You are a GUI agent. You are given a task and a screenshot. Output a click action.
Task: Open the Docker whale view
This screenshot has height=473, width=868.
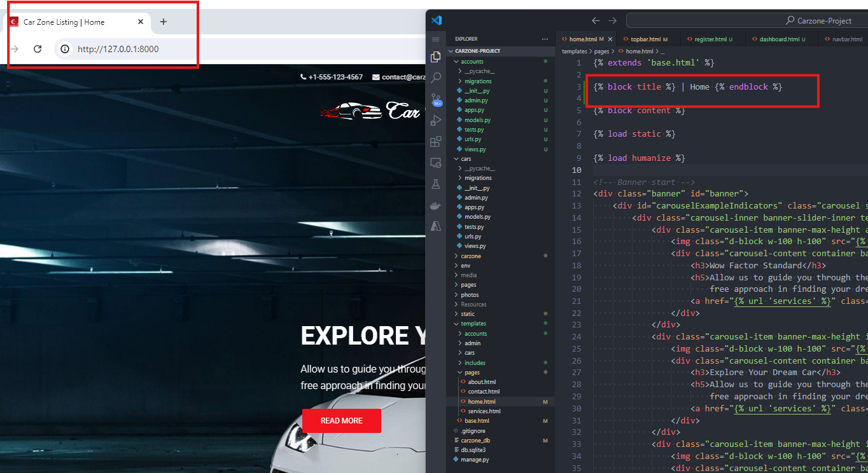click(436, 205)
